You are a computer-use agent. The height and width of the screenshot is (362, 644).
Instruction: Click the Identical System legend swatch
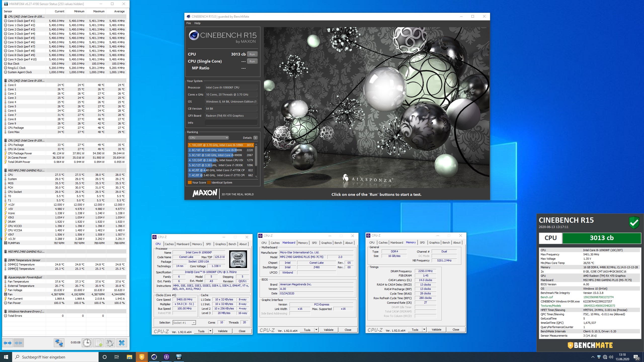pos(209,183)
